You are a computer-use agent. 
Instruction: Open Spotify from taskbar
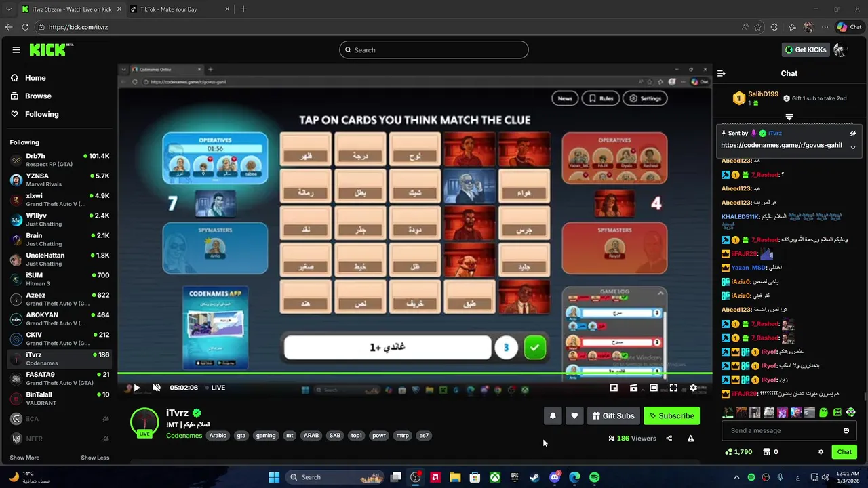(x=595, y=477)
